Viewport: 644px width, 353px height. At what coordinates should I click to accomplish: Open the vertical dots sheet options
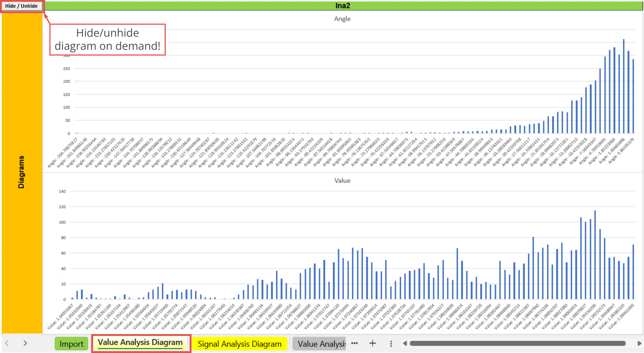point(391,344)
